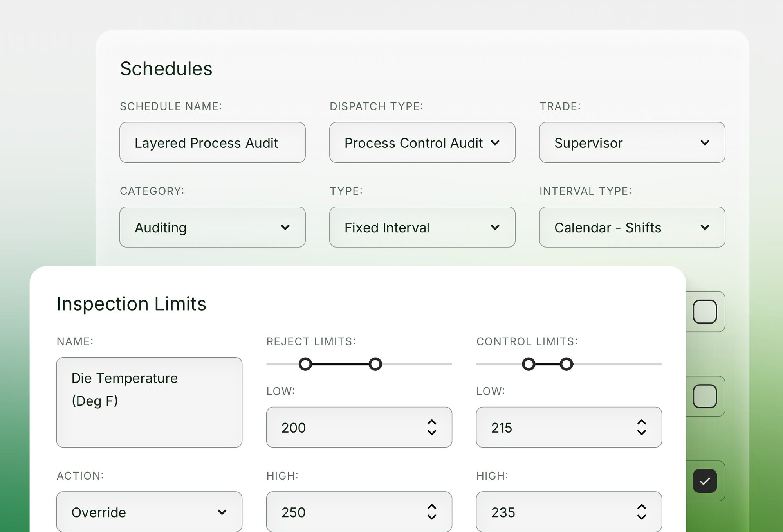Click the Schedules heading
The width and height of the screenshot is (783, 532).
click(x=166, y=69)
